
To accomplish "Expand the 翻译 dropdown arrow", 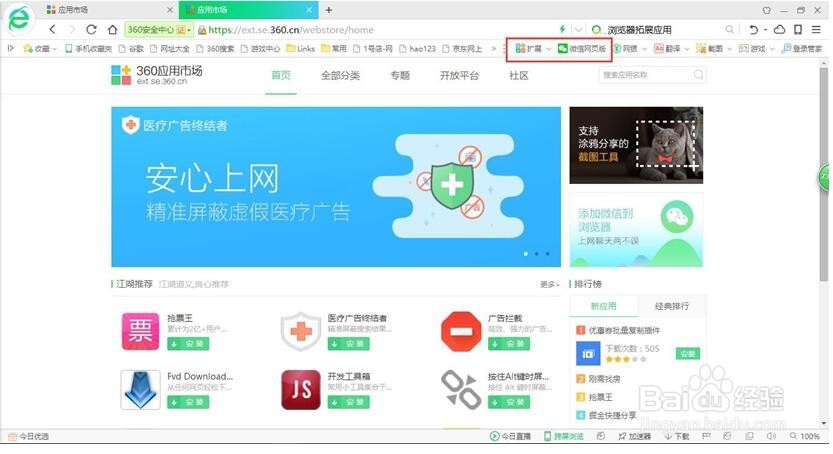I will tap(687, 49).
